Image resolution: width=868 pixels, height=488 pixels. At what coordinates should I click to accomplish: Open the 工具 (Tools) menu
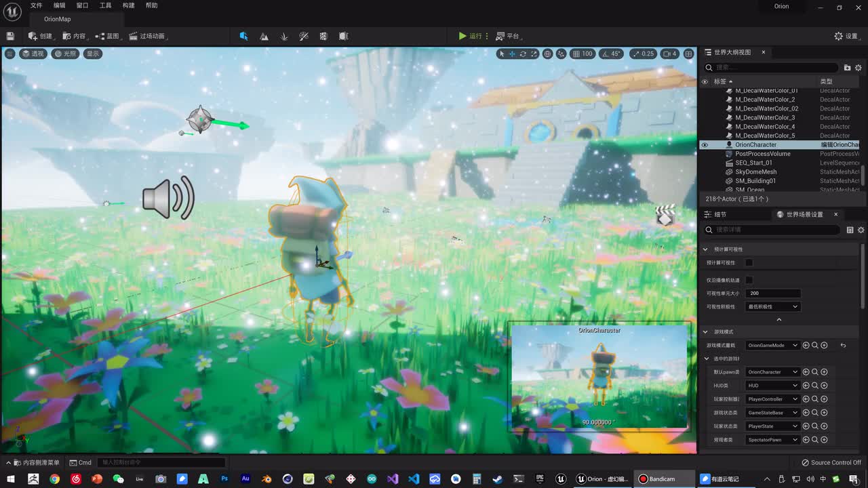tap(105, 5)
